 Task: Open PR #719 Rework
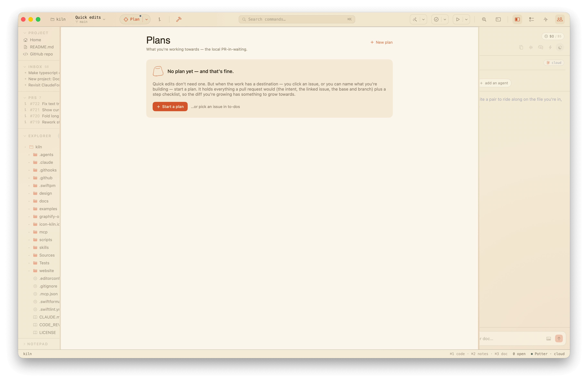click(41, 122)
